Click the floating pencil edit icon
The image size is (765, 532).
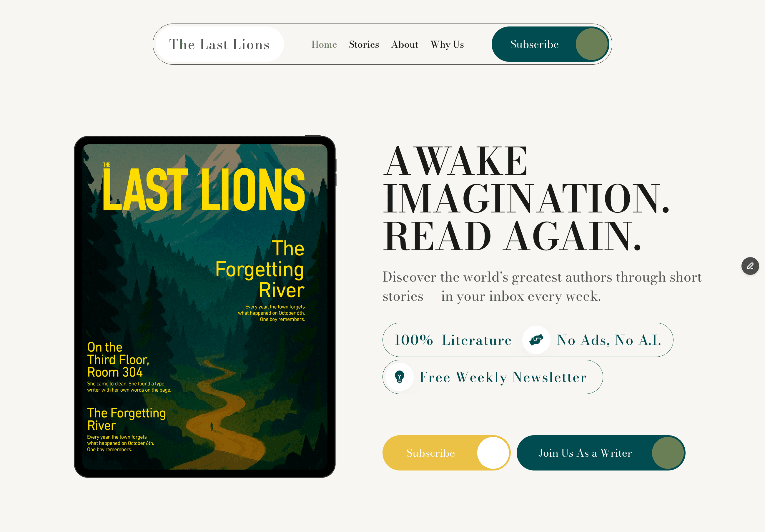point(750,266)
